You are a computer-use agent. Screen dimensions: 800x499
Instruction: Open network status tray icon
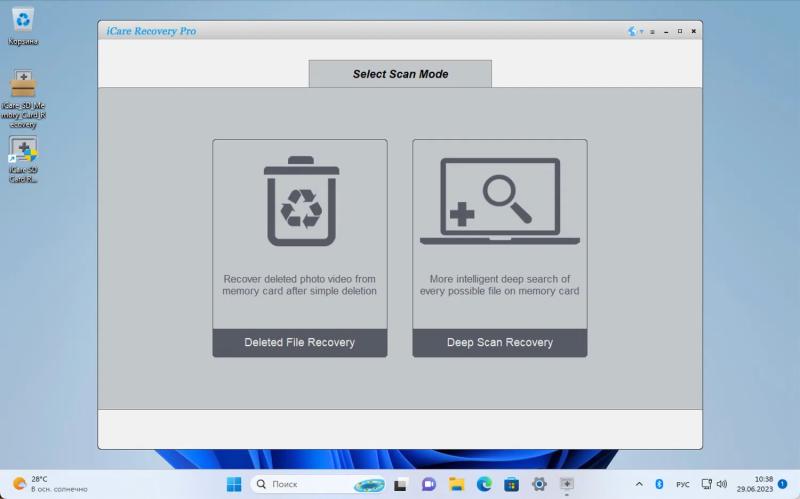[x=706, y=484]
